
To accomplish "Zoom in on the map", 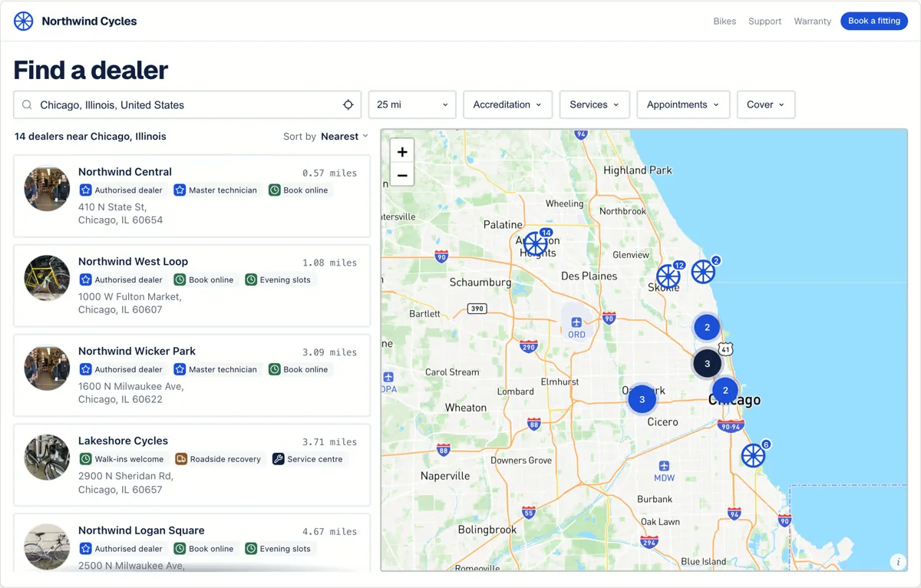I will (x=402, y=152).
